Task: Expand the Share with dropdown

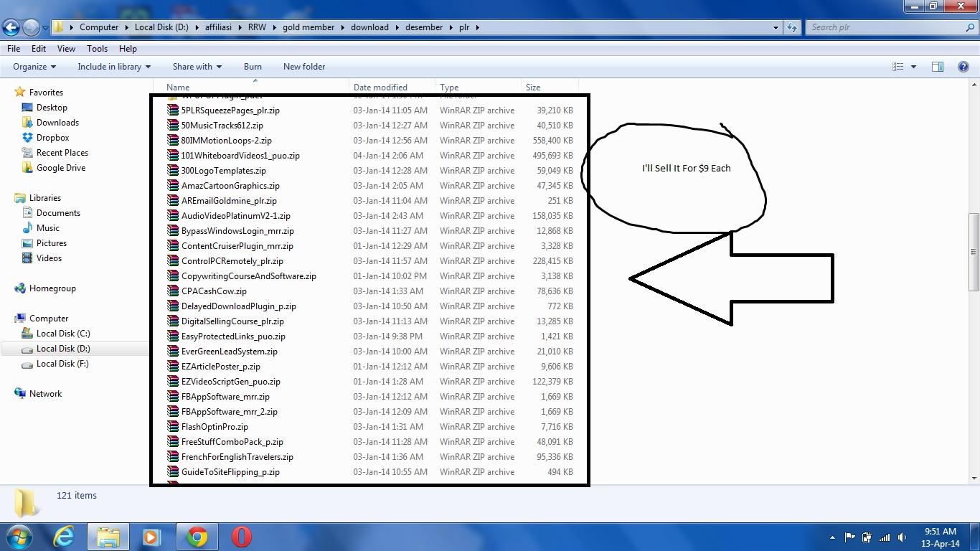Action: click(x=197, y=67)
